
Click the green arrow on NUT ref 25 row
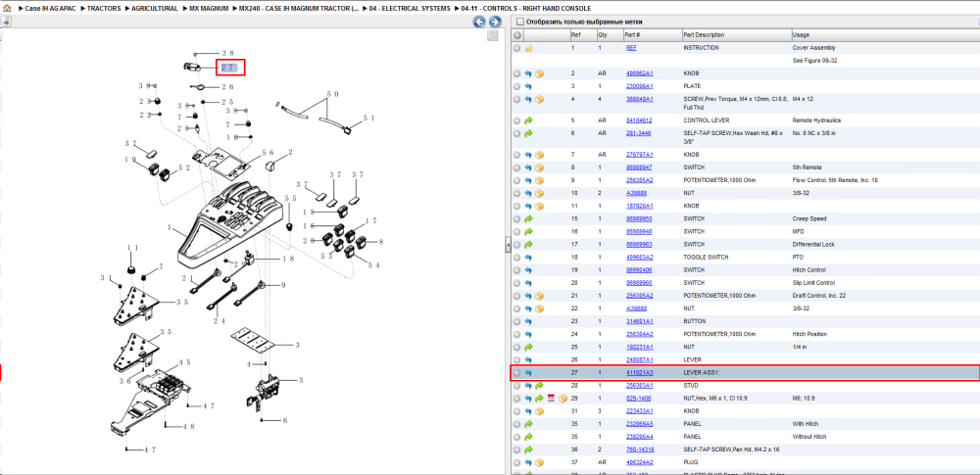pyautogui.click(x=528, y=347)
